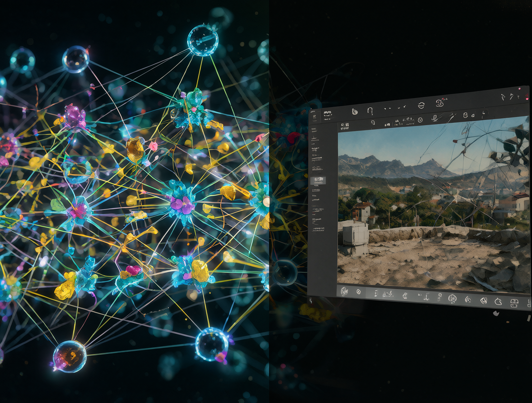Click the drawer box icon in bottom toolbar
The image size is (532, 403).
[514, 303]
